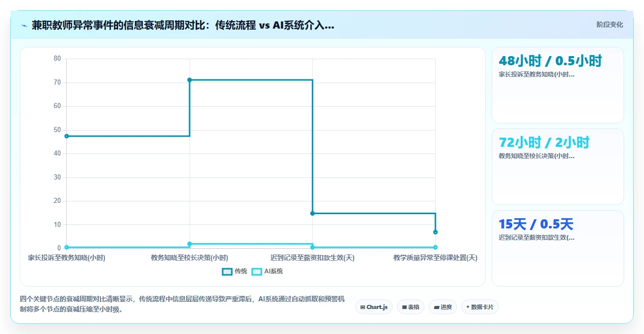The image size is (644, 334).
Task: Click y-axis value 80
Action: click(x=57, y=59)
